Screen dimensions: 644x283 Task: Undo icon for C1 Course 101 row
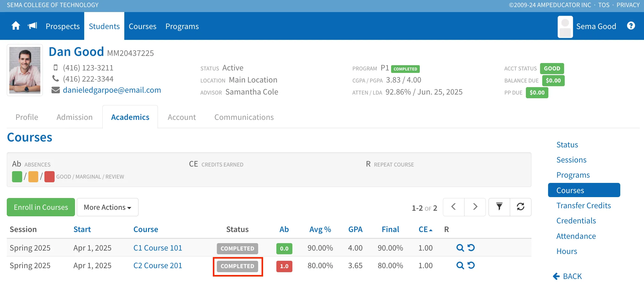pyautogui.click(x=471, y=248)
